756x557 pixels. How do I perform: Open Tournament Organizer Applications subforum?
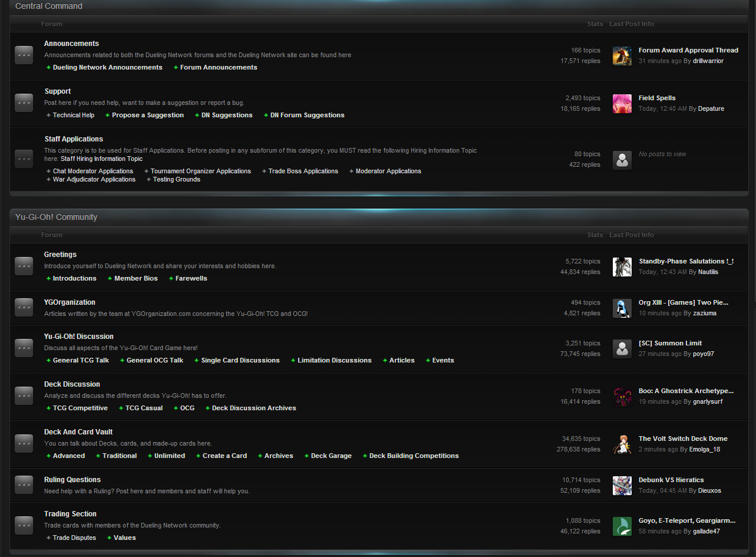point(201,171)
